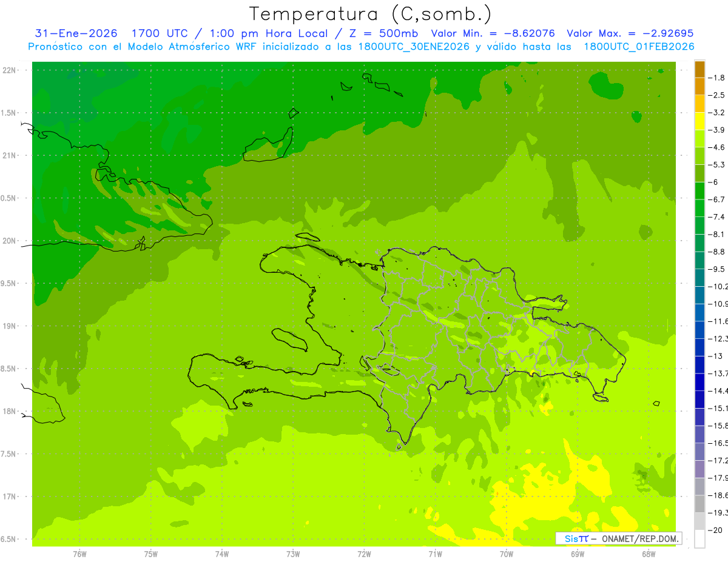Click the '1700 UTC' time text
Viewport: 728px width, 562px height.
pyautogui.click(x=160, y=33)
